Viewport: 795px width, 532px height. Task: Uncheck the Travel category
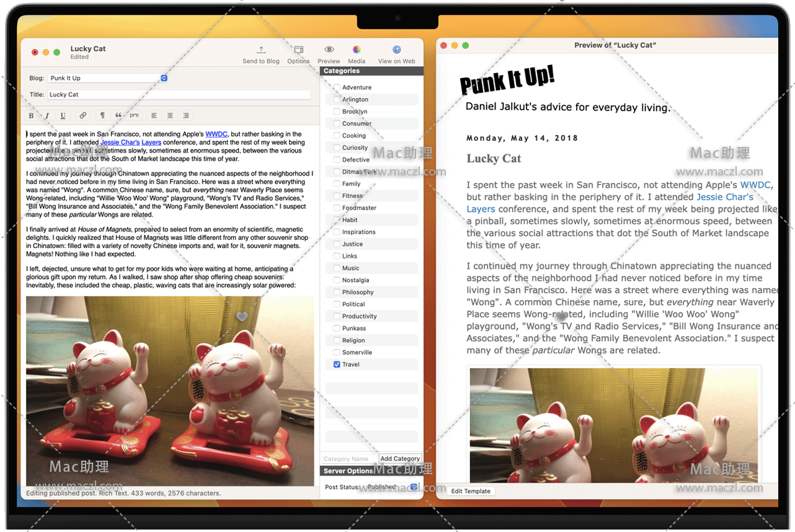tap(337, 365)
